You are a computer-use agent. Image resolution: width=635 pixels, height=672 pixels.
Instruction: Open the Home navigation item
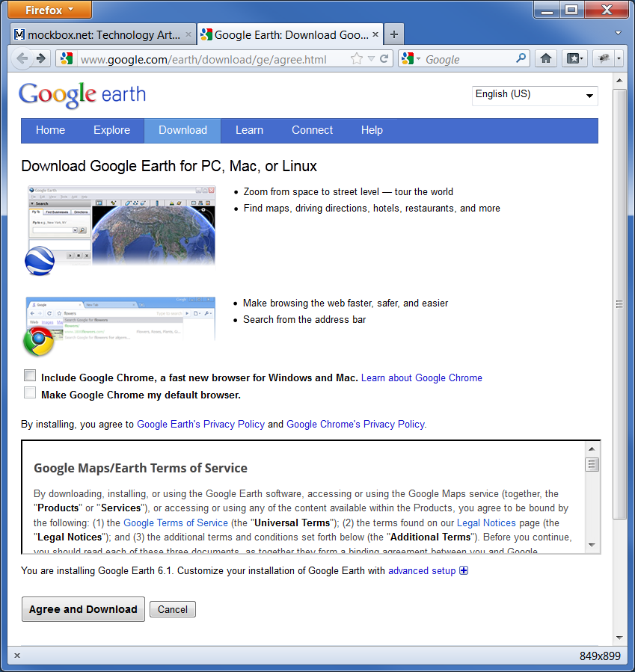50,130
